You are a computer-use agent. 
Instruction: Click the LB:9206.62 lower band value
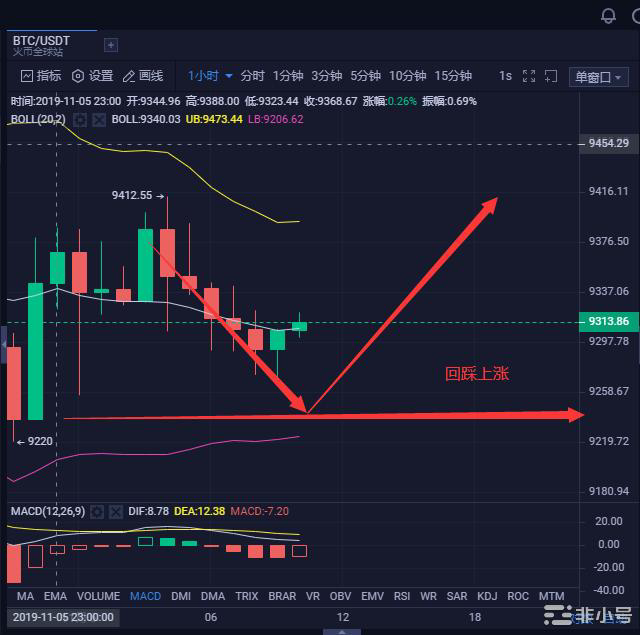tap(276, 120)
